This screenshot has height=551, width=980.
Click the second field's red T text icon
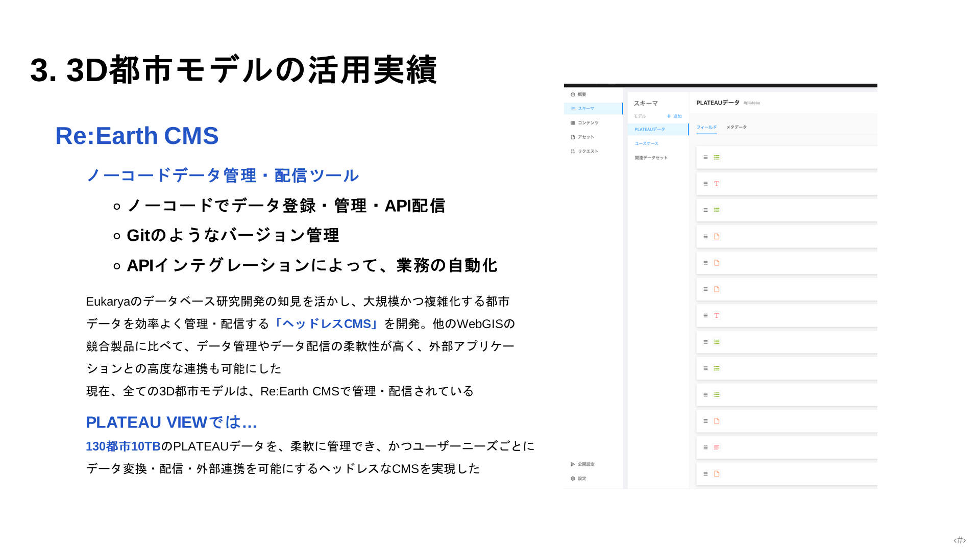pos(717,184)
